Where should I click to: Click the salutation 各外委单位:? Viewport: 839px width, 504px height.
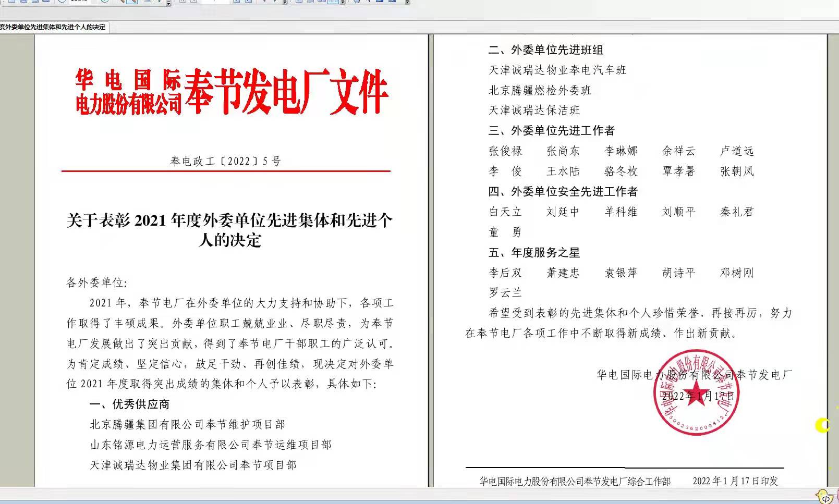(97, 282)
